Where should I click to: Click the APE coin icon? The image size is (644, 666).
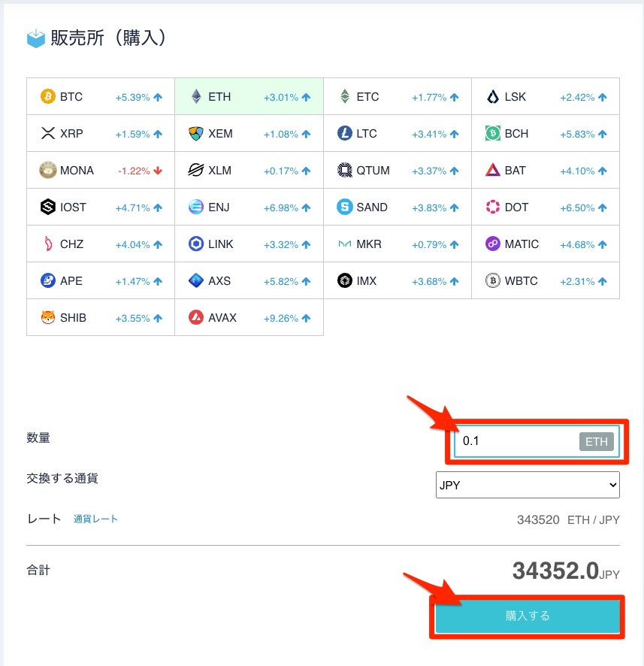click(48, 280)
